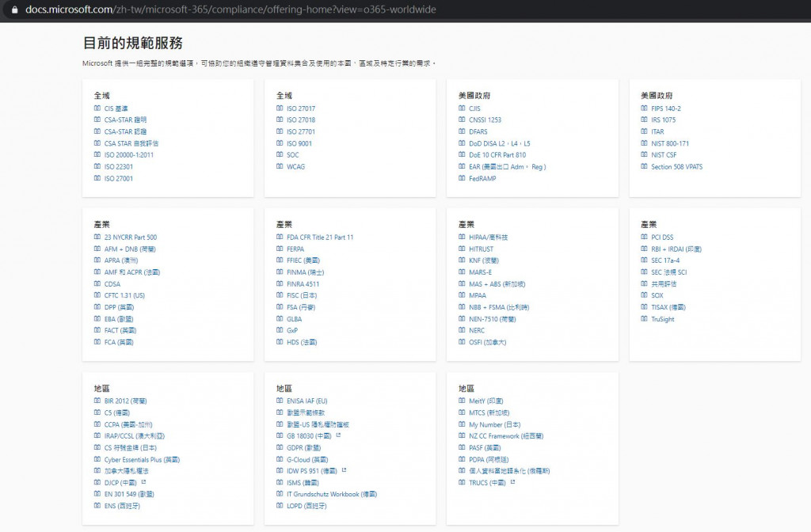The image size is (811, 532).
Task: Open the ISO 27017 link
Action: [301, 108]
